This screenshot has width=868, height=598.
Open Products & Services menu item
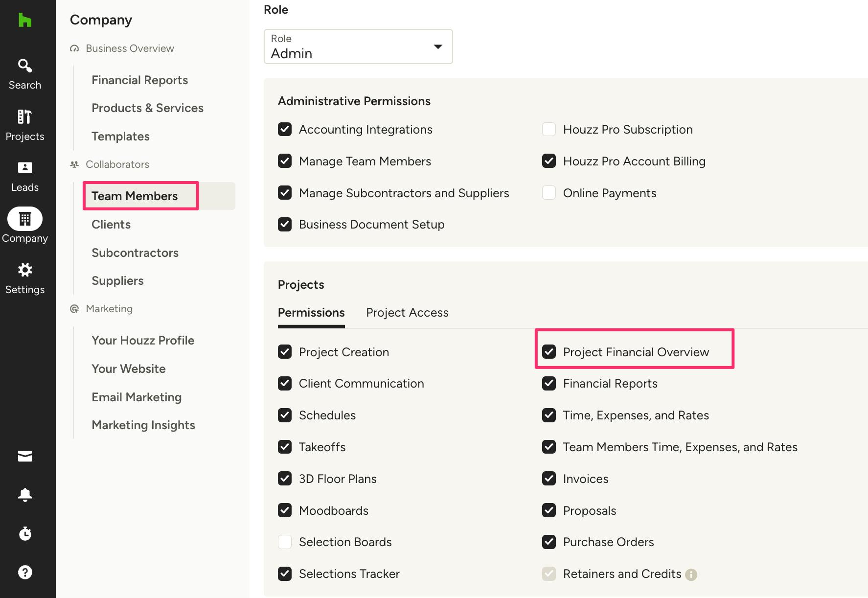tap(147, 108)
